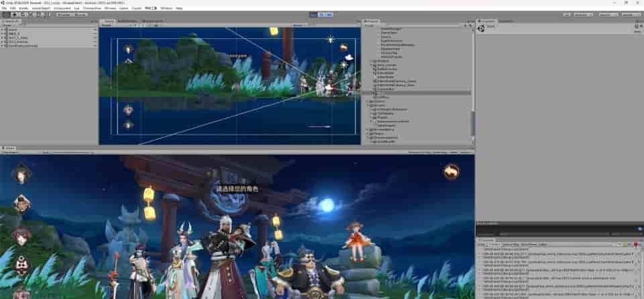Select the Hand tool in the Unity toolbar

[x=5, y=14]
